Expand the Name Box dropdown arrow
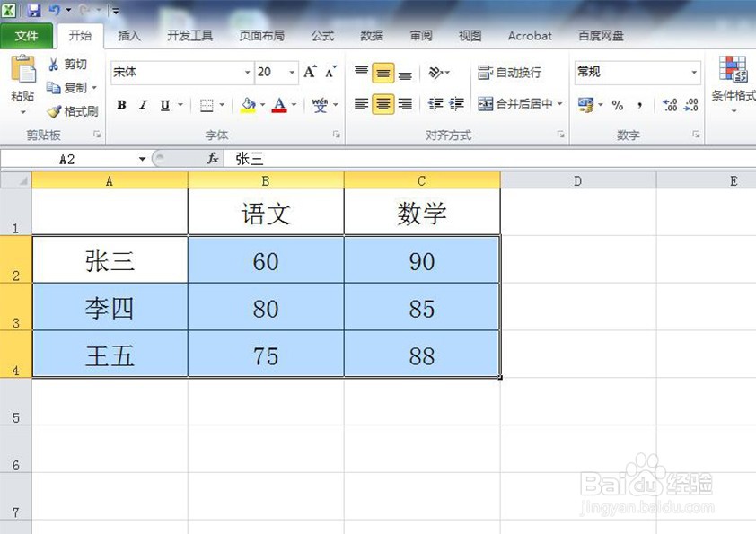The width and height of the screenshot is (756, 534). pyautogui.click(x=142, y=159)
